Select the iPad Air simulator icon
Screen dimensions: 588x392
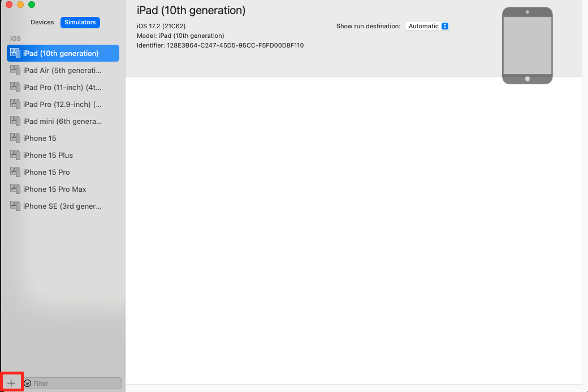point(15,70)
